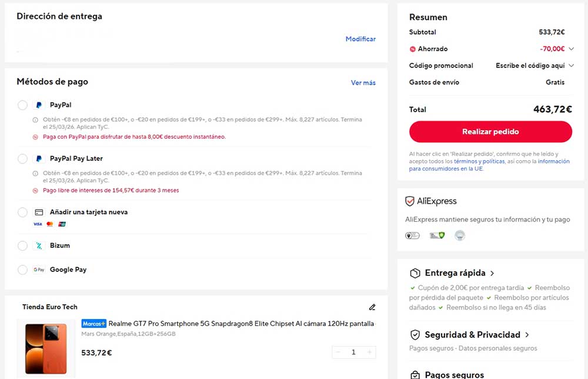Increase product quantity with plus stepper
The image size is (588, 379).
tap(369, 352)
